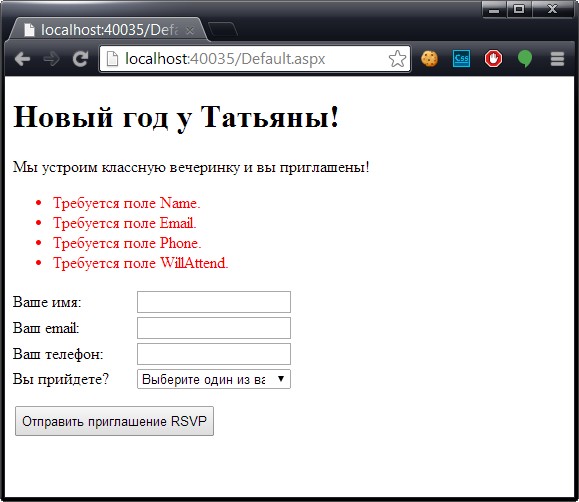Focus the 'Ваше имя' text field
The image size is (579, 502).
point(214,302)
